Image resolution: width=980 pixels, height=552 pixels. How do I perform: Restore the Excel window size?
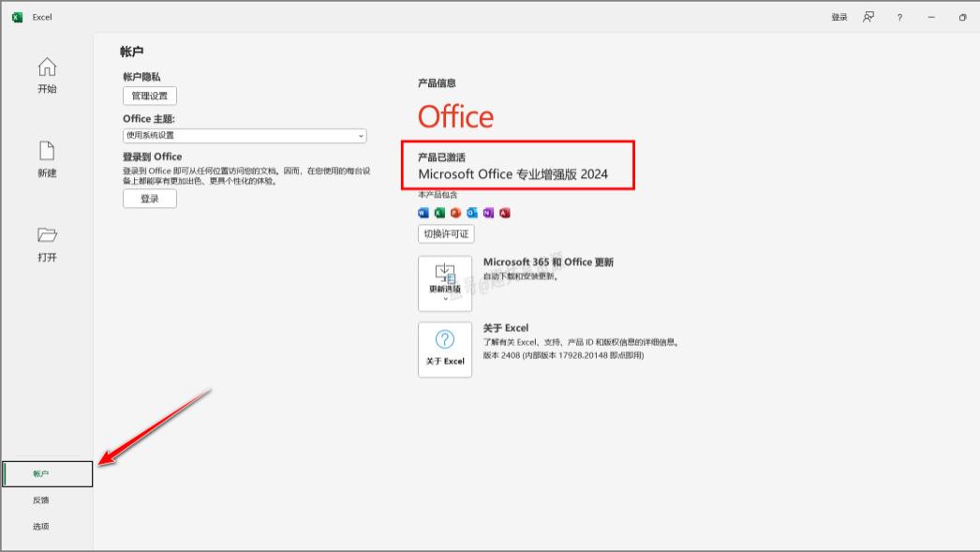click(x=962, y=18)
